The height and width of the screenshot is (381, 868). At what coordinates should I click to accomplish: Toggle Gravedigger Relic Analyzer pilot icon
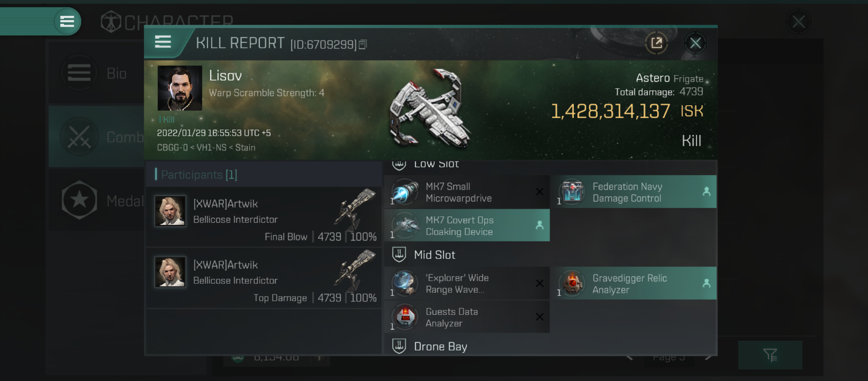(706, 283)
